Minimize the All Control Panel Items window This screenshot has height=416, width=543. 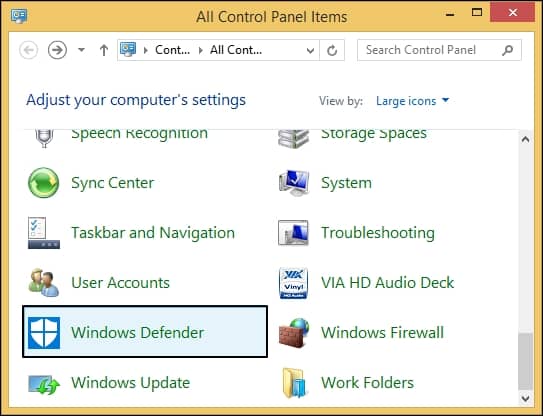pyautogui.click(x=450, y=14)
